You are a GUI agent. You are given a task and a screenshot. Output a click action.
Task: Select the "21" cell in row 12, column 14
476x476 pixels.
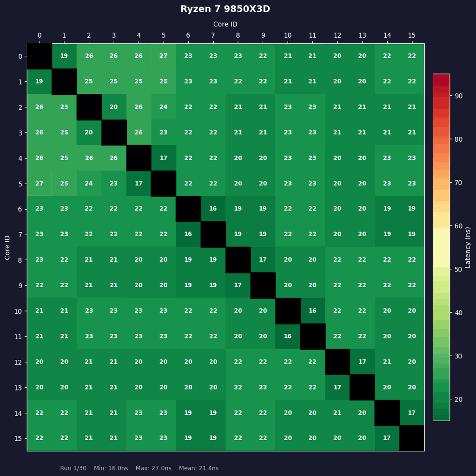point(387,362)
